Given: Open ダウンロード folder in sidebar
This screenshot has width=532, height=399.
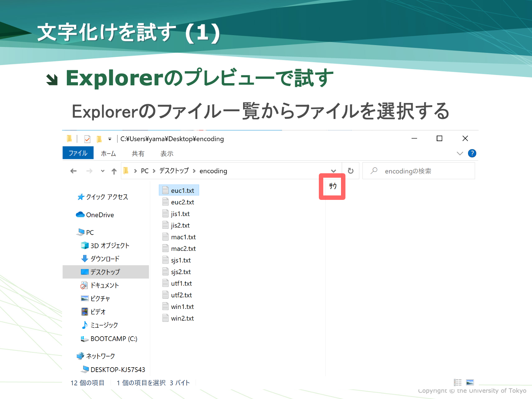Looking at the screenshot, I should point(100,259).
